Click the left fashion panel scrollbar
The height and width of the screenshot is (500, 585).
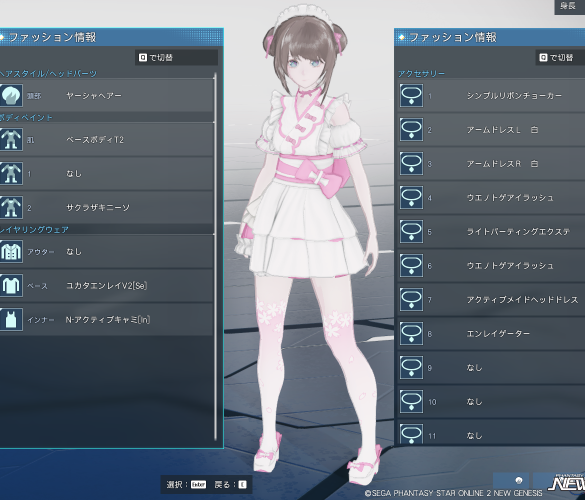click(x=215, y=257)
